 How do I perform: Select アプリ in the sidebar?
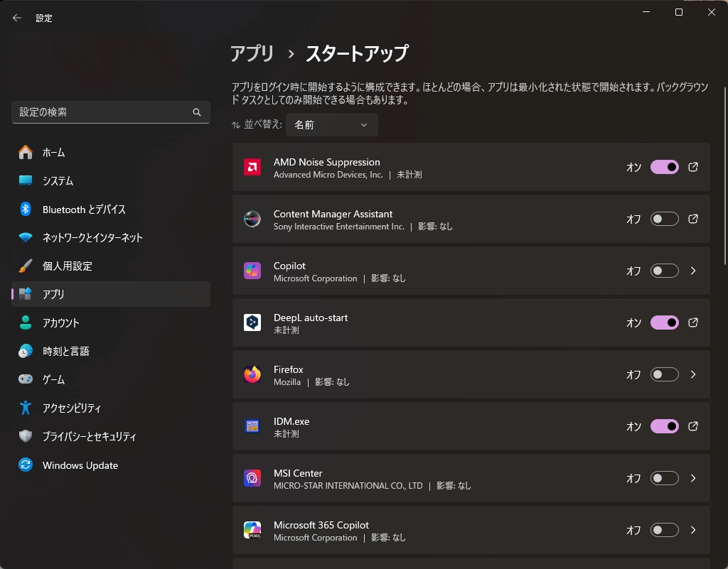[x=111, y=294]
